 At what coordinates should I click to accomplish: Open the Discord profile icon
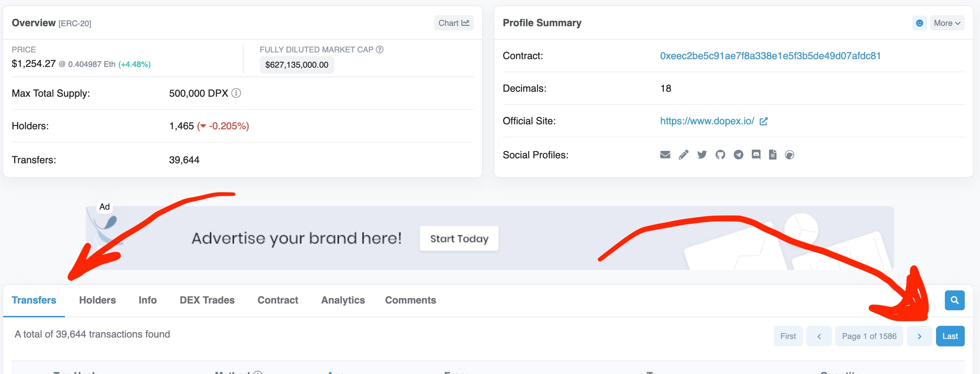click(x=756, y=155)
